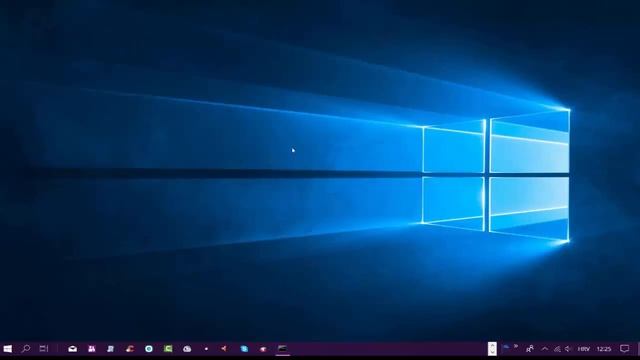Switch input language HRV indicator
640x360 pixels.
tap(584, 349)
